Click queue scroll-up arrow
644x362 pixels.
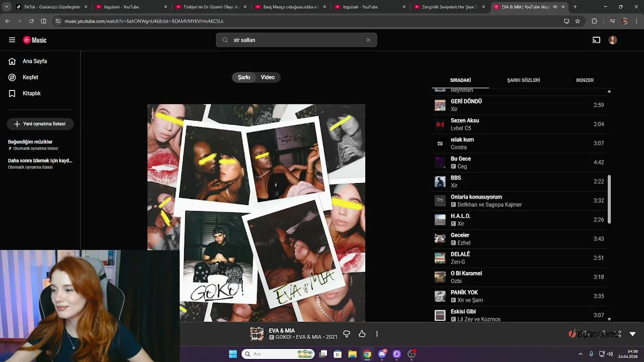pyautogui.click(x=609, y=92)
